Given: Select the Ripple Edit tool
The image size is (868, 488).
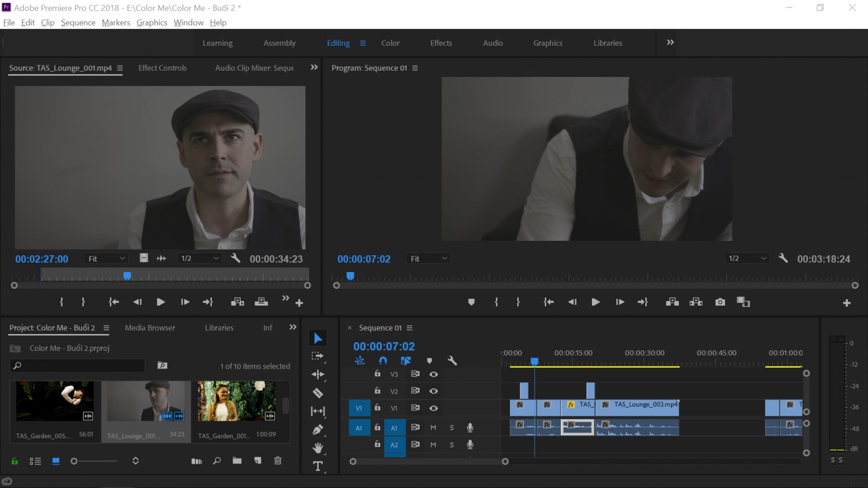Looking at the screenshot, I should 318,375.
